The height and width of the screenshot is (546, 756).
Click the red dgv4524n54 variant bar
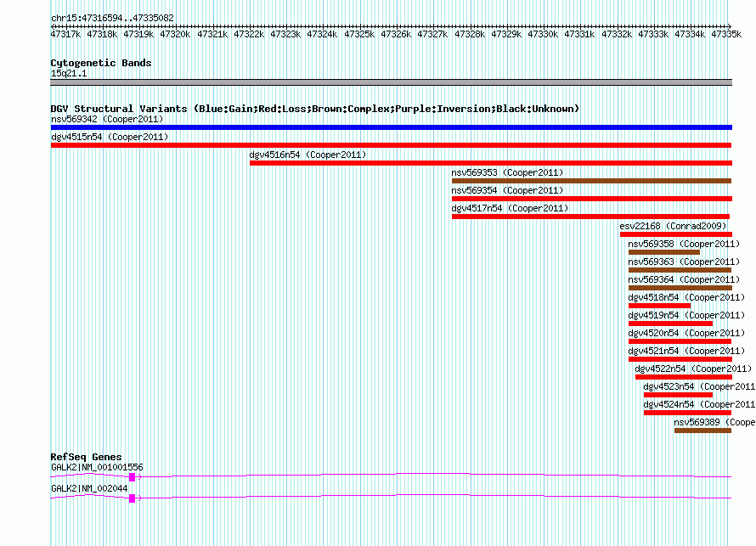[x=687, y=413]
